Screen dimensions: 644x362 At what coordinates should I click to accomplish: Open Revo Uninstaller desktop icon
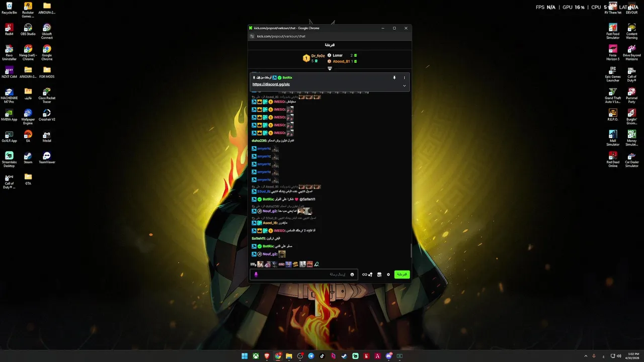(x=9, y=53)
